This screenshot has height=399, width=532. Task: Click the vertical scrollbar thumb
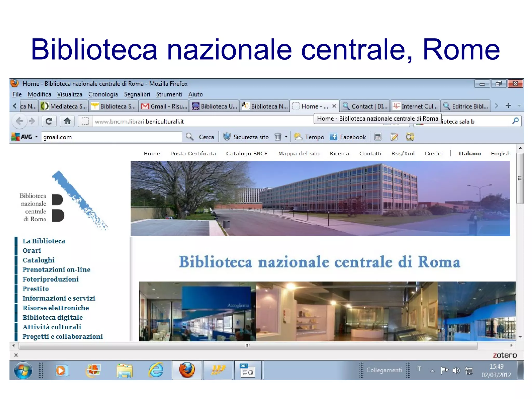point(520,178)
